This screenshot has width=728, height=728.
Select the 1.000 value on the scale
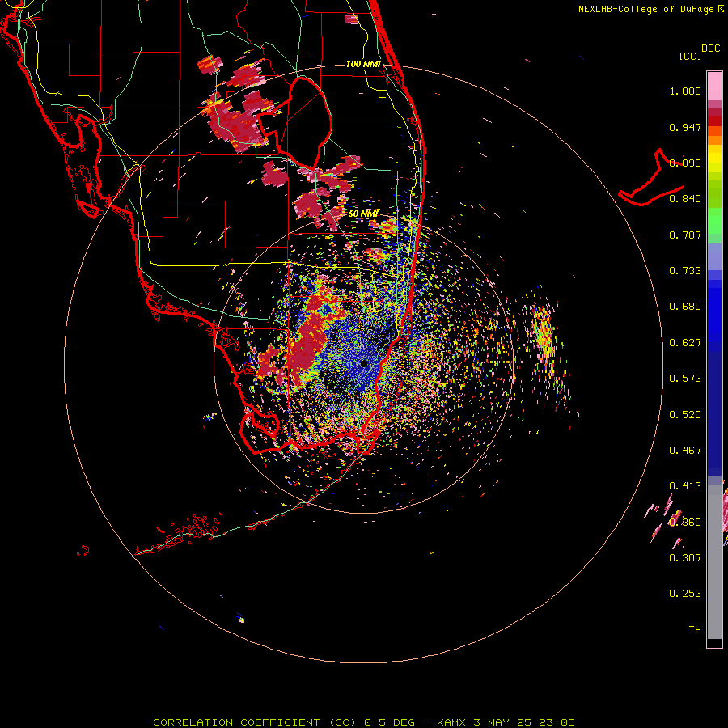685,91
